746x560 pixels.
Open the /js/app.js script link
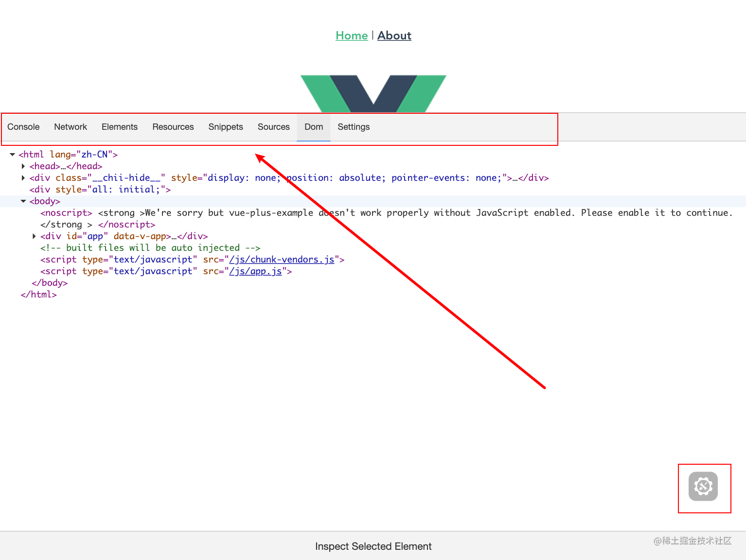(x=256, y=271)
